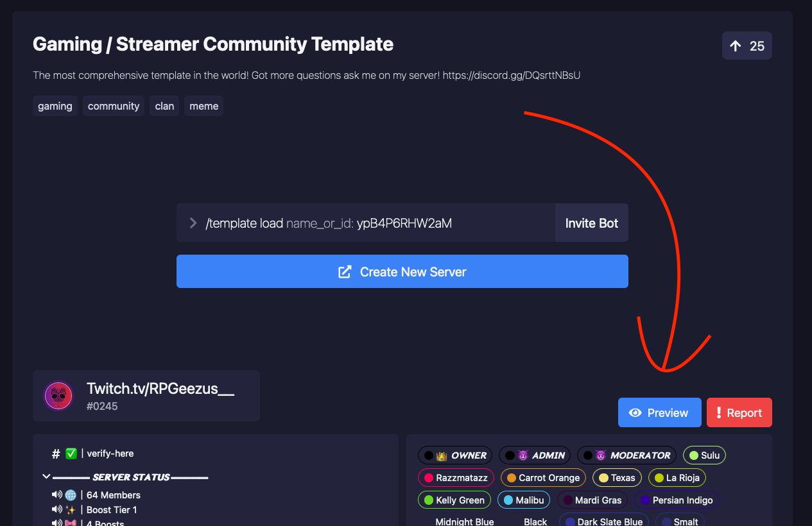Click the template description text
Viewport: 812px width, 526px height.
307,76
